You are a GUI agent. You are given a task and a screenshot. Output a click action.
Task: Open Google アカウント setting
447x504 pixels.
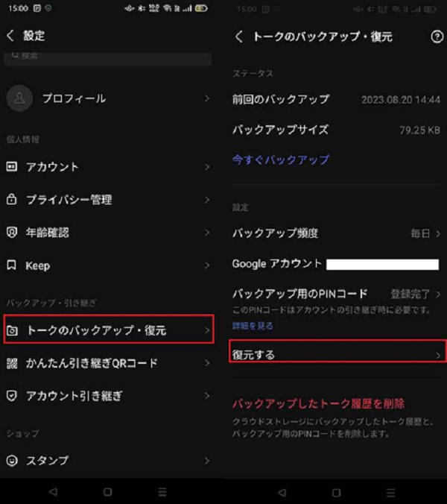pos(336,264)
